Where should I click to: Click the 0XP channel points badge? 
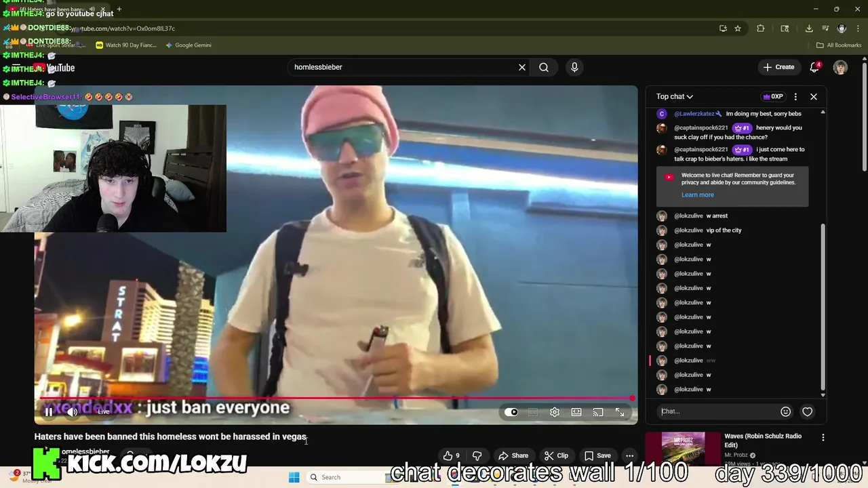773,96
